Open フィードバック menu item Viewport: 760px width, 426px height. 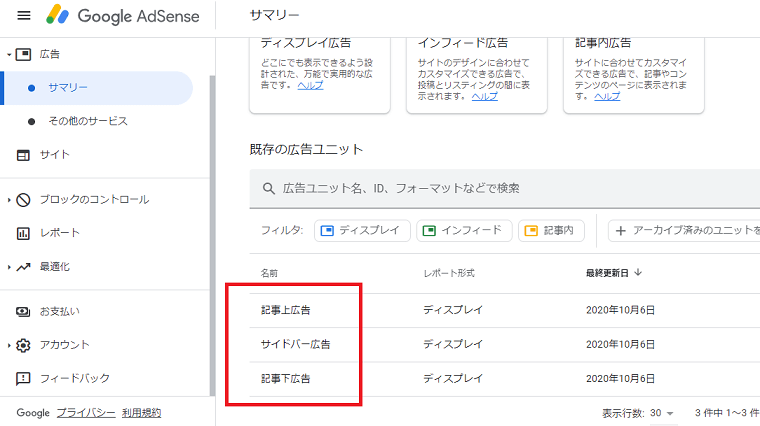coord(74,379)
